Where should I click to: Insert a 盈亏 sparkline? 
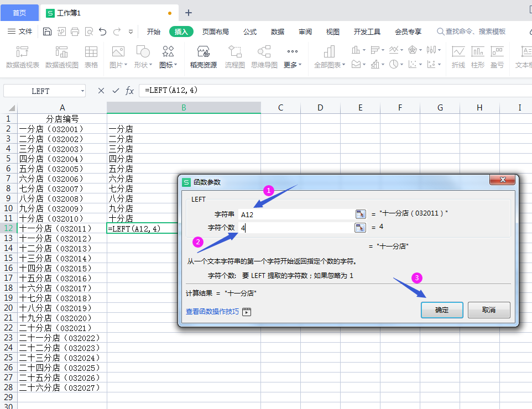pos(497,57)
